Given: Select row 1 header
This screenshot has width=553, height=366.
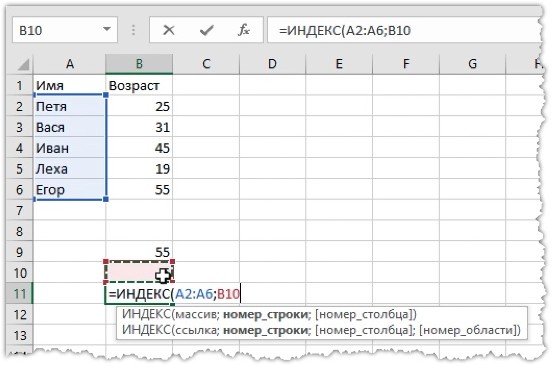Looking at the screenshot, I should pos(19,85).
